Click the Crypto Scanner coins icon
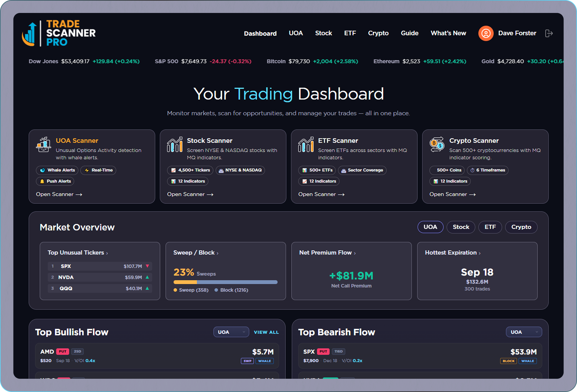The width and height of the screenshot is (577, 392). (437, 144)
